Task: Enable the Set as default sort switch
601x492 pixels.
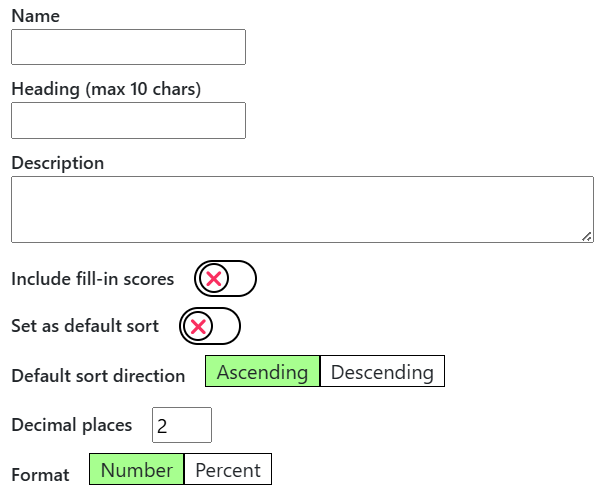Action: 210,326
